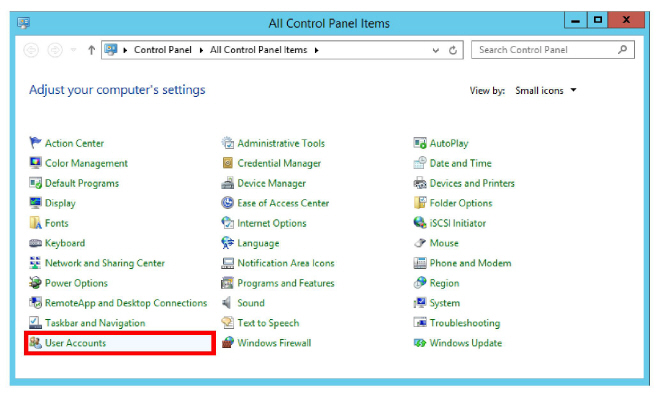
Task: Click the Fonts folder icon
Action: pyautogui.click(x=35, y=223)
